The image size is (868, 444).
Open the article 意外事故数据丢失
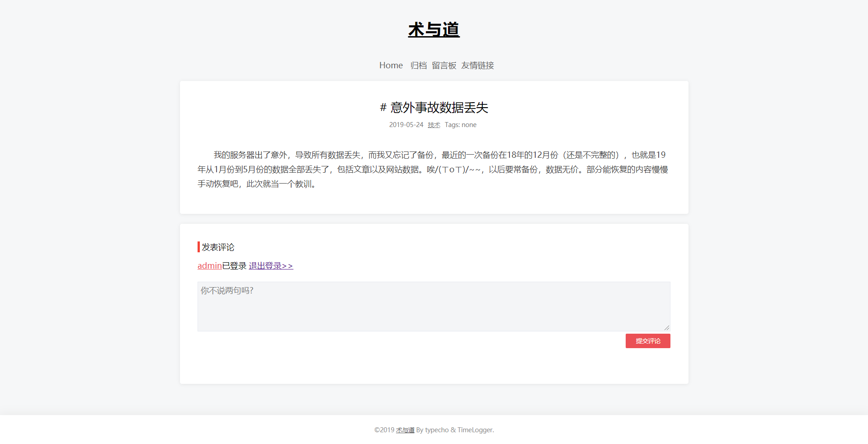click(x=439, y=108)
